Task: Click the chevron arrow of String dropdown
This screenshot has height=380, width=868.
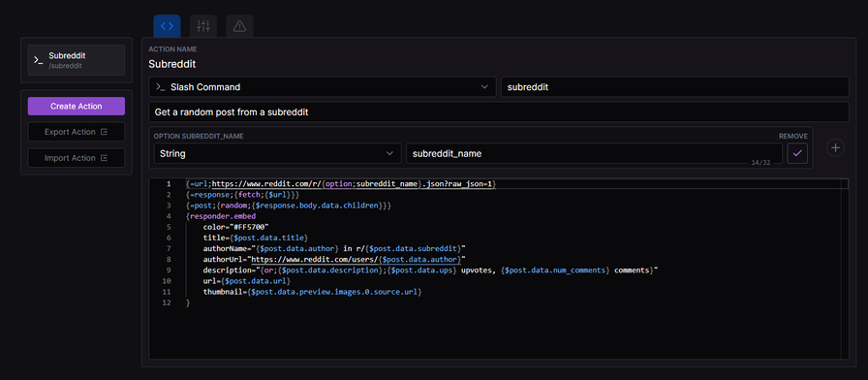Action: point(389,154)
